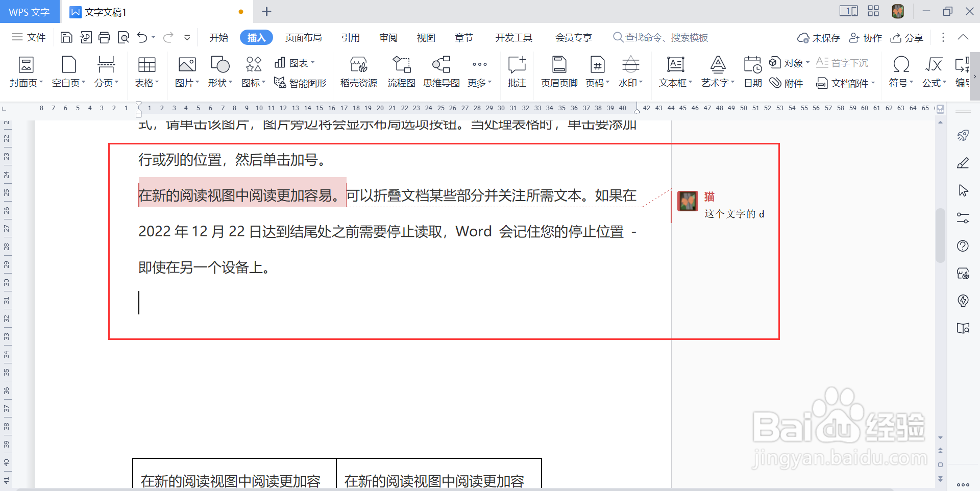Open the 开发工具 tab
Viewport: 980px width, 491px height.
pyautogui.click(x=514, y=37)
